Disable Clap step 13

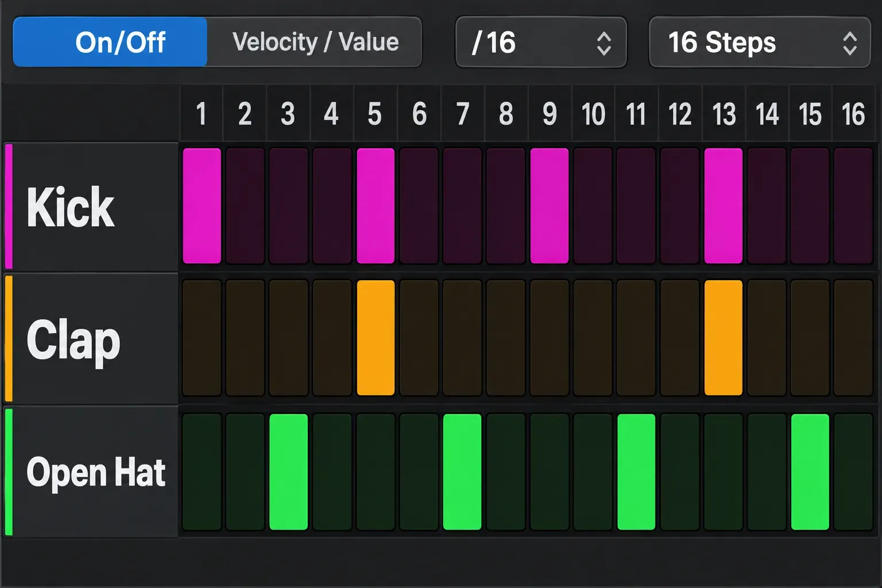(724, 338)
